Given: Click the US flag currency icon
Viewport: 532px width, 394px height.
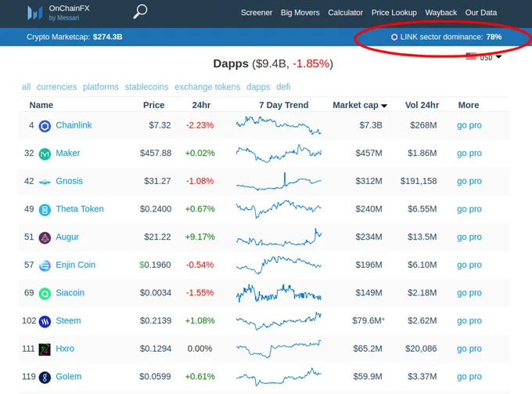Looking at the screenshot, I should 471,56.
